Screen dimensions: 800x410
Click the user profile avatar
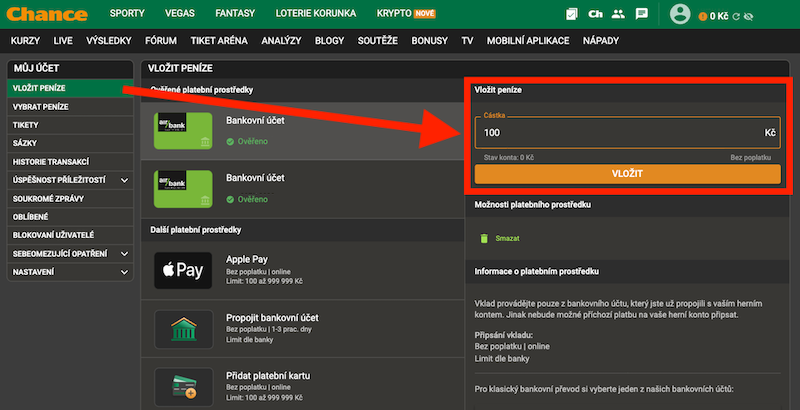[x=680, y=14]
